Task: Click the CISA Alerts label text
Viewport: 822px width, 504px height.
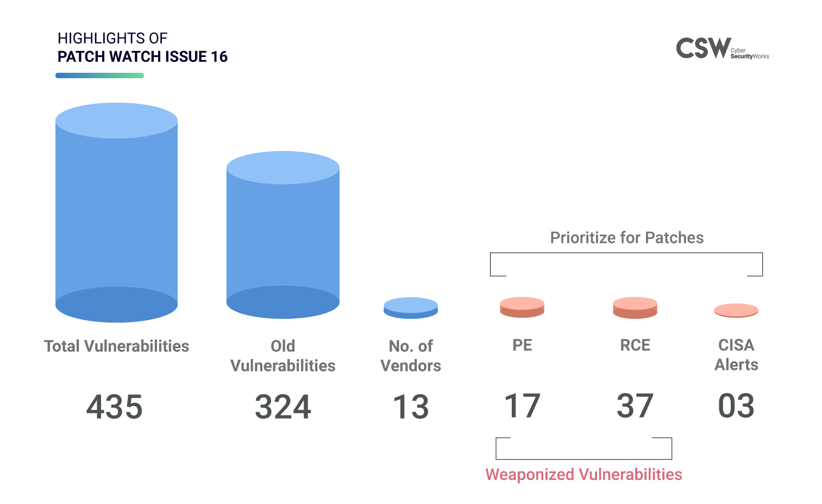Action: tap(736, 355)
